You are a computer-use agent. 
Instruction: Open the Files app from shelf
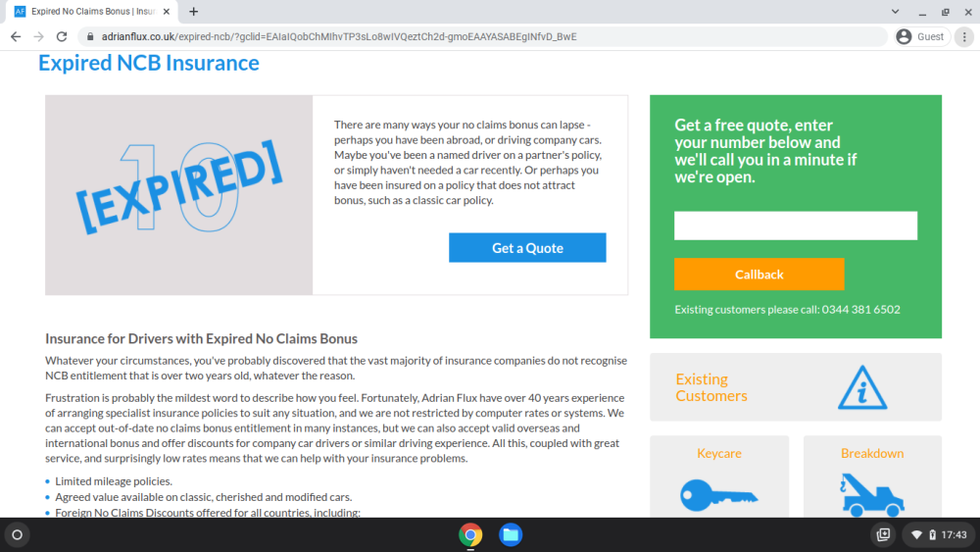pos(510,535)
